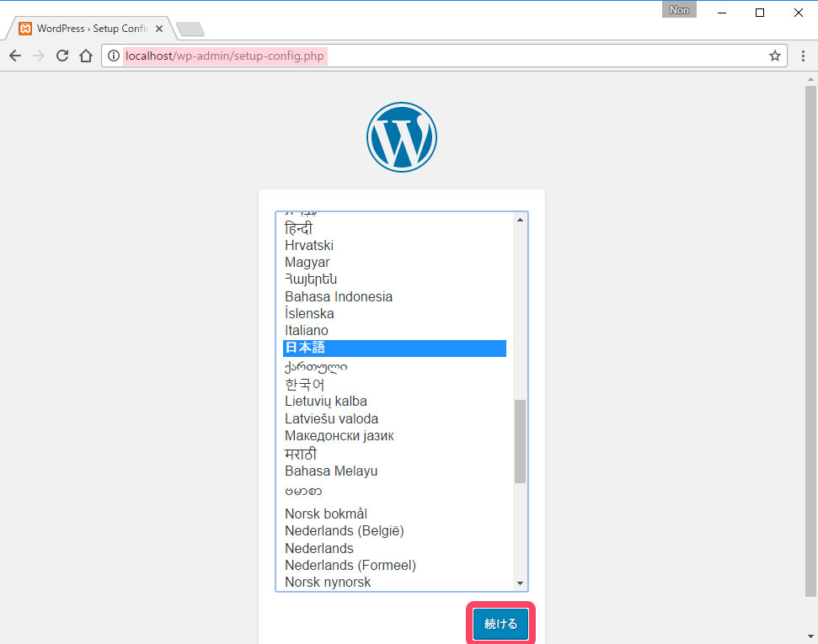The height and width of the screenshot is (644, 818).
Task: Select the ဗမာစာ (Burmese) option
Action: point(394,492)
